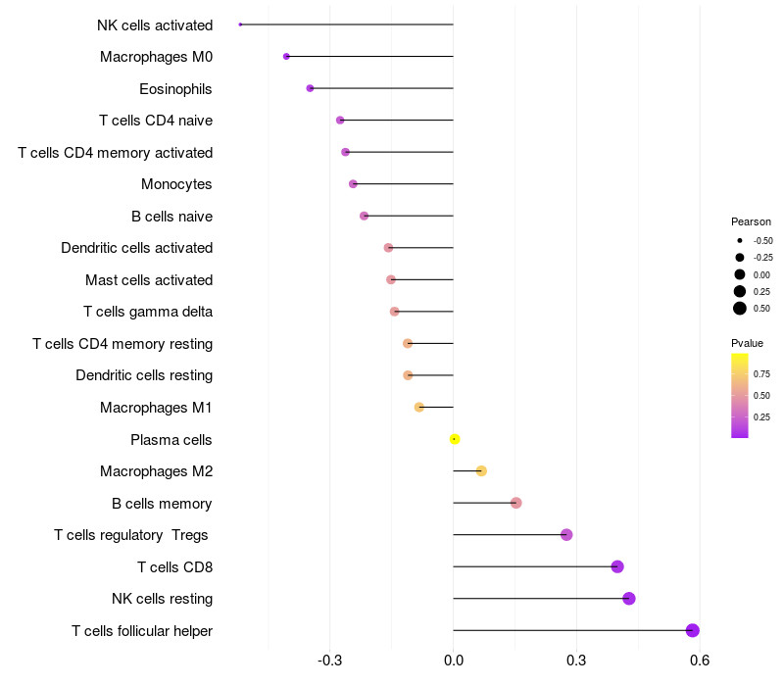Click the T cells regulatory Tregs label
This screenshot has width=784, height=686.
click(x=131, y=535)
